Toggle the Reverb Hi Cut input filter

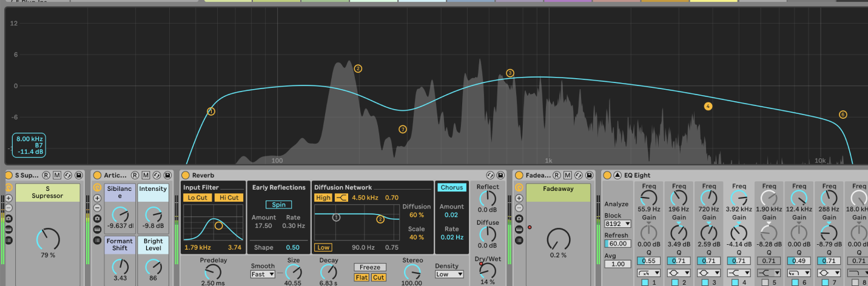coord(229,198)
